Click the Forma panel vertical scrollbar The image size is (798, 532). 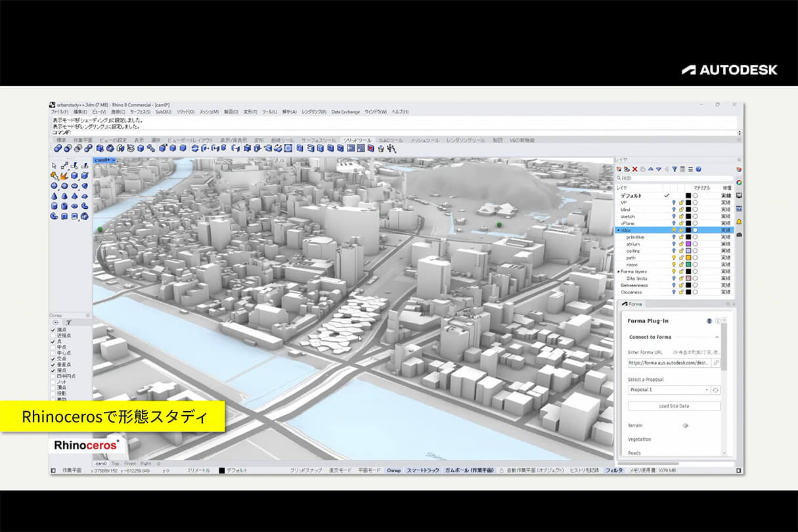[x=724, y=347]
